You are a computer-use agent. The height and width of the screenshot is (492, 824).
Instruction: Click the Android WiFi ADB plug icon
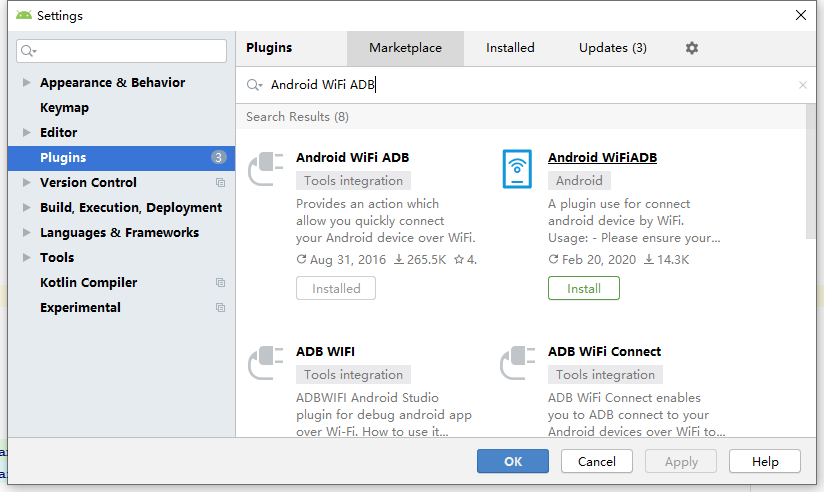265,169
